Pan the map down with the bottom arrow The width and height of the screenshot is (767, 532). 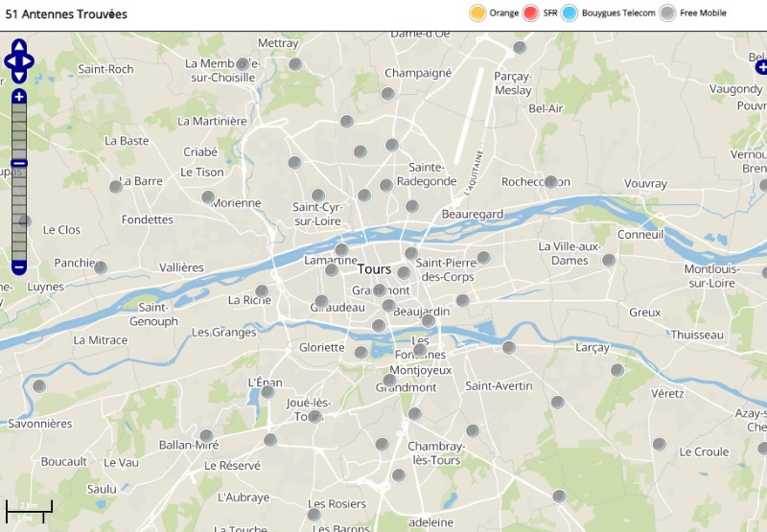click(x=19, y=76)
